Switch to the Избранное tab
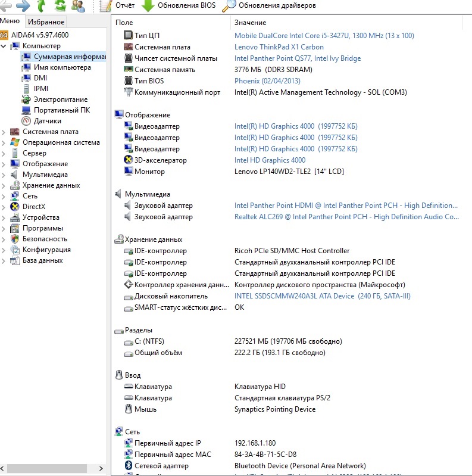Image resolution: width=472 pixels, height=476 pixels. (46, 22)
